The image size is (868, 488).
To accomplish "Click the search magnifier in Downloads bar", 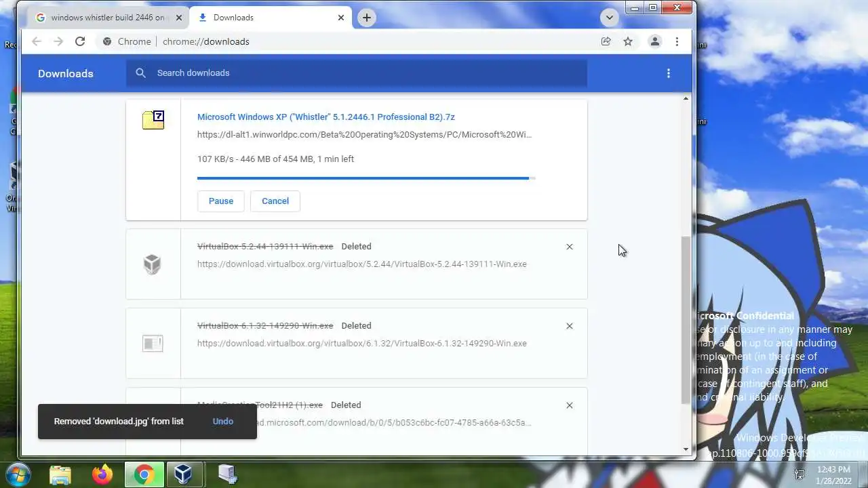I will (140, 73).
